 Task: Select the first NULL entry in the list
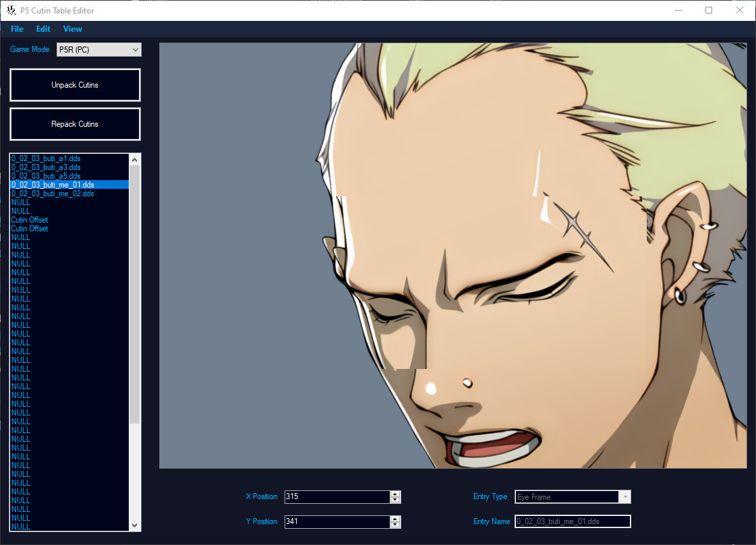20,202
